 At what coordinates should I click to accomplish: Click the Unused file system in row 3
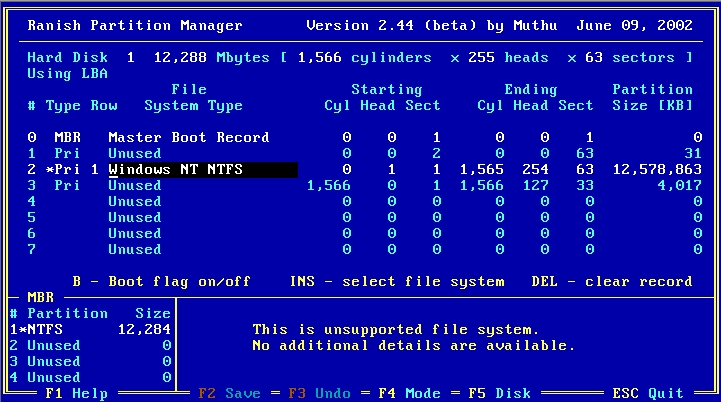coord(135,186)
